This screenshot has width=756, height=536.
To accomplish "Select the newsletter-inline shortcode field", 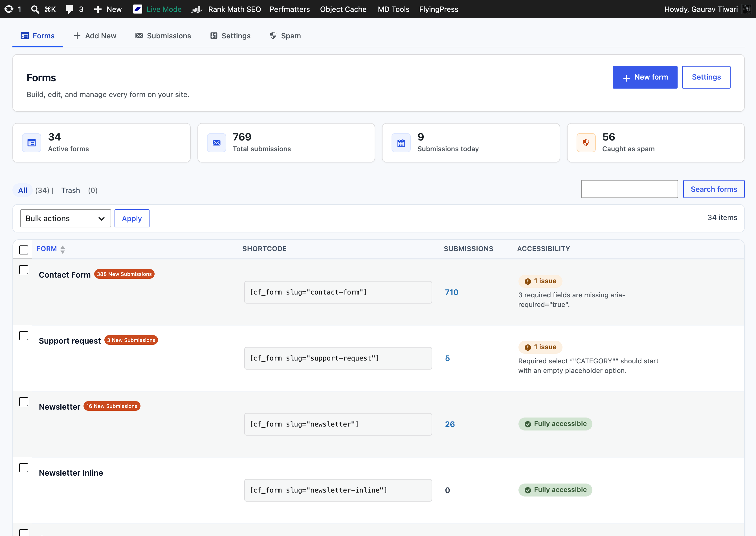I will coord(338,490).
